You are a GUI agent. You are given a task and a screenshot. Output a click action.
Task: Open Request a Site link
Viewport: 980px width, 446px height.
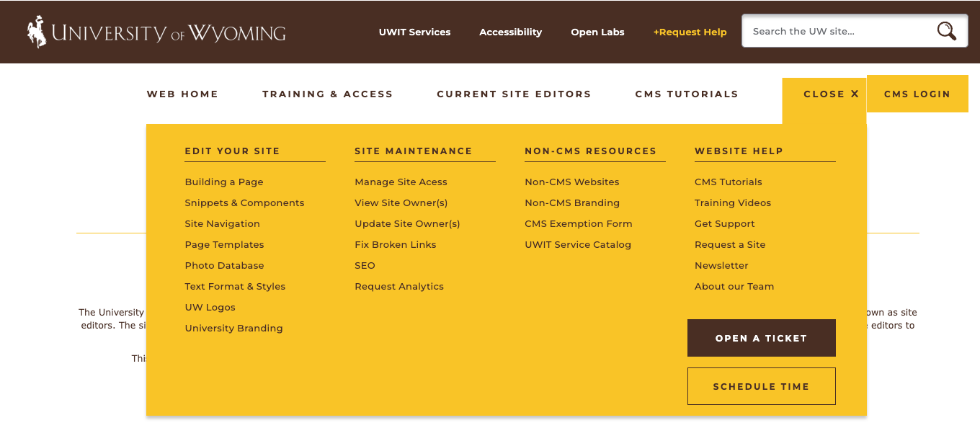click(730, 244)
